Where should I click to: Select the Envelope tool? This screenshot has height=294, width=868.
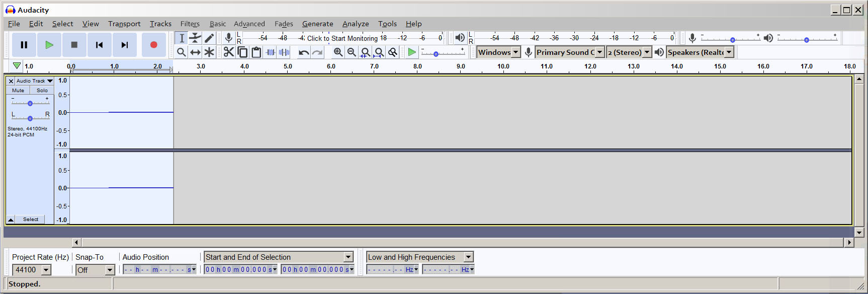pos(195,38)
